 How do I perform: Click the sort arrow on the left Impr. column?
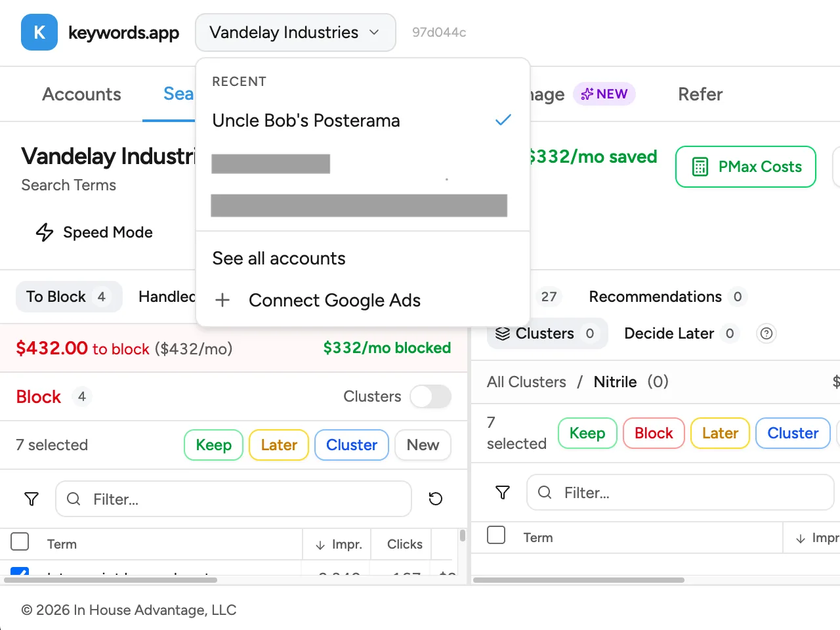[x=320, y=545]
